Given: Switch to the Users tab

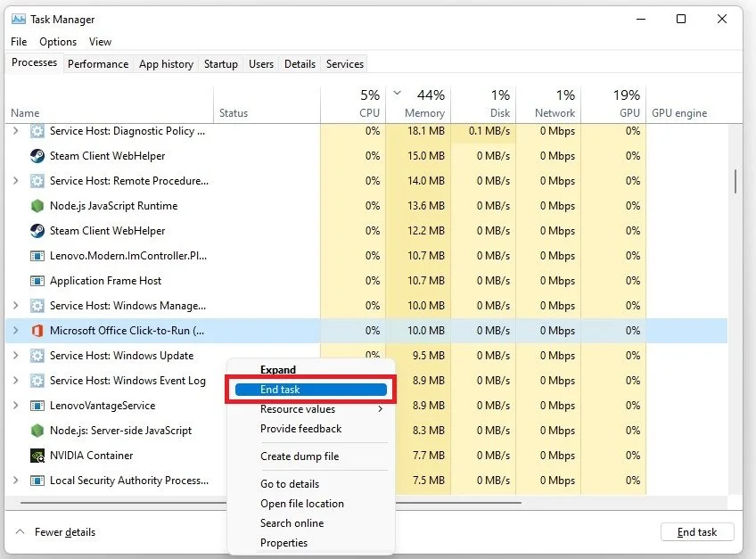Looking at the screenshot, I should (x=261, y=64).
